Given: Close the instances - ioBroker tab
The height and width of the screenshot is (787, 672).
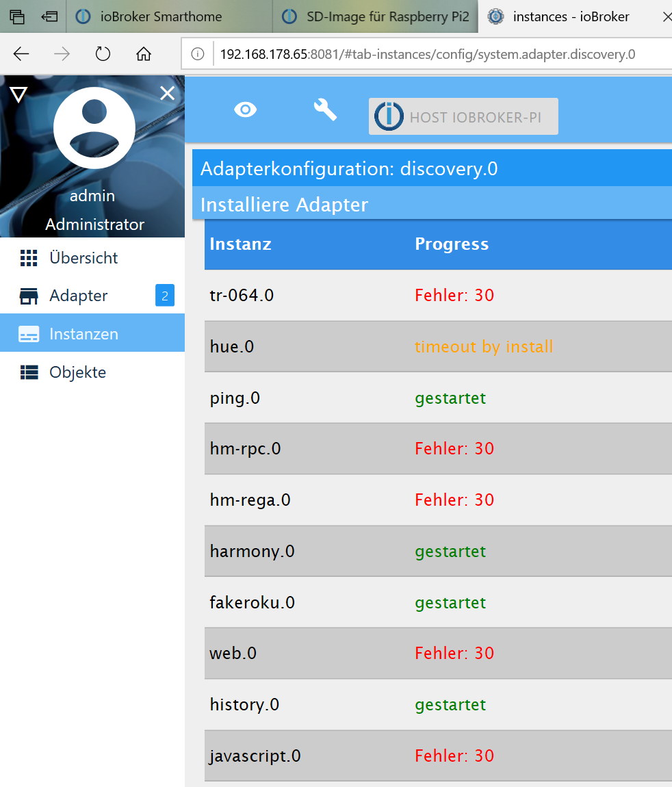Looking at the screenshot, I should coord(667,17).
